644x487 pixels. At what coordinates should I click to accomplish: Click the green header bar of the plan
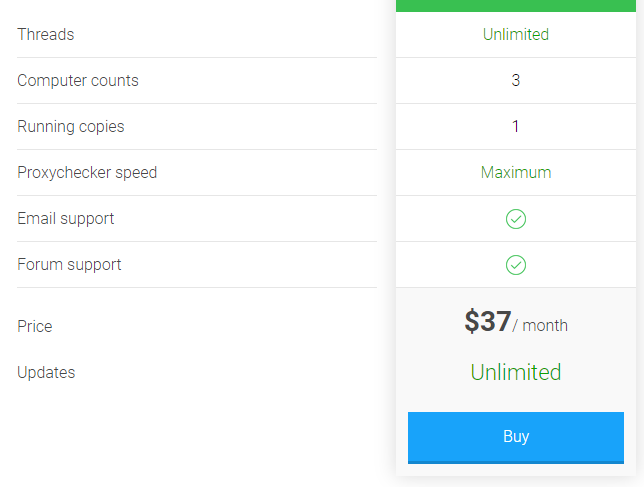tap(516, 6)
